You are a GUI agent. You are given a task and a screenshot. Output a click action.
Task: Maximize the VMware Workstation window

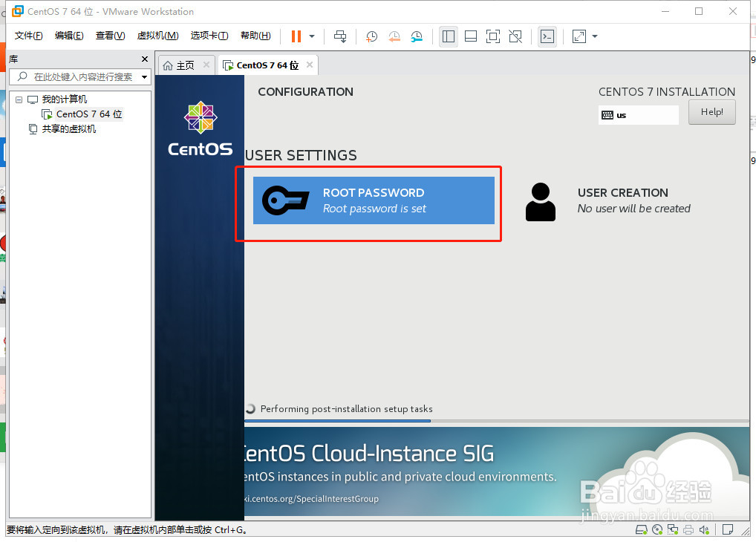pyautogui.click(x=699, y=11)
